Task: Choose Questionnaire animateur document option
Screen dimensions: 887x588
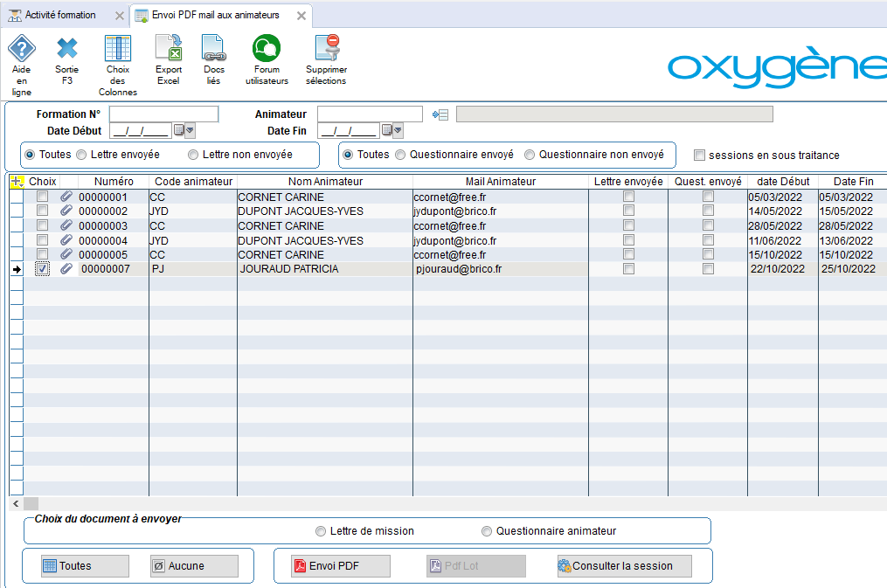Action: coord(487,531)
